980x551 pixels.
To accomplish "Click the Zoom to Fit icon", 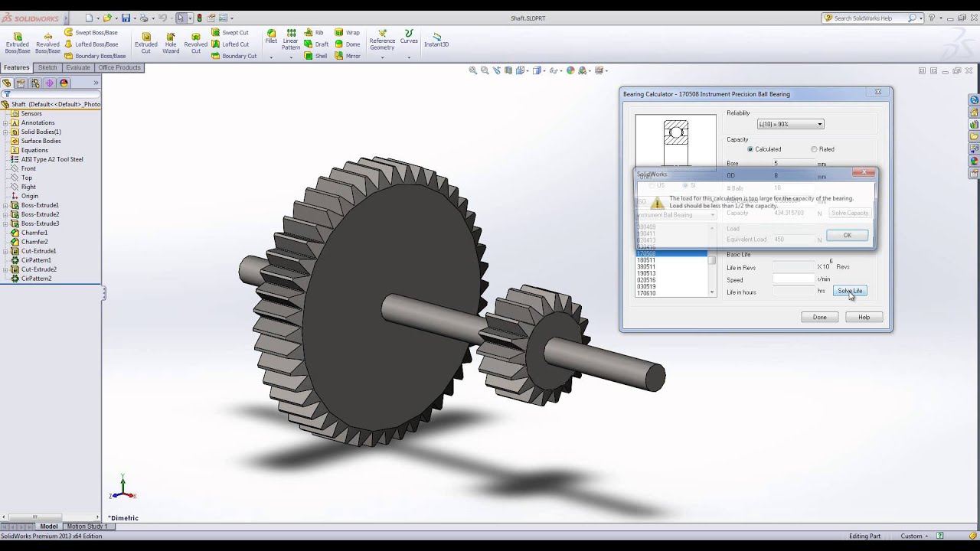I will coord(473,70).
